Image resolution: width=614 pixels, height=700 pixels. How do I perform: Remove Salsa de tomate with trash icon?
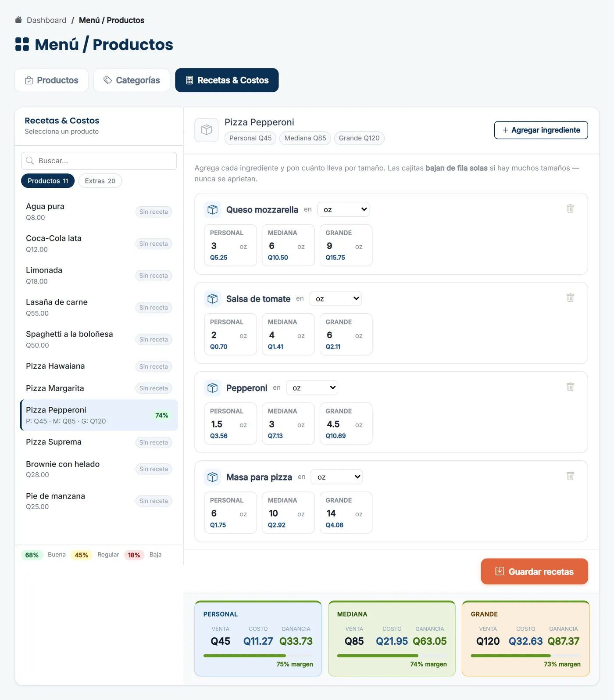[570, 298]
